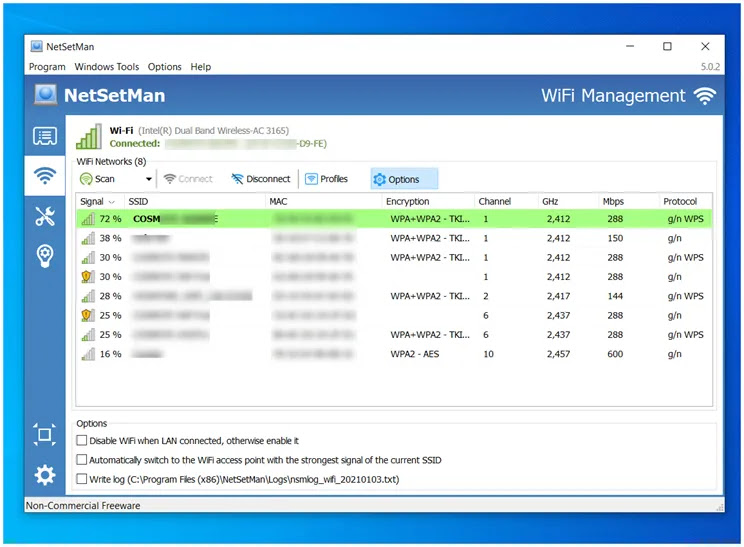The image size is (744, 547).
Task: Click the 38 % signal value
Action: [x=110, y=238]
